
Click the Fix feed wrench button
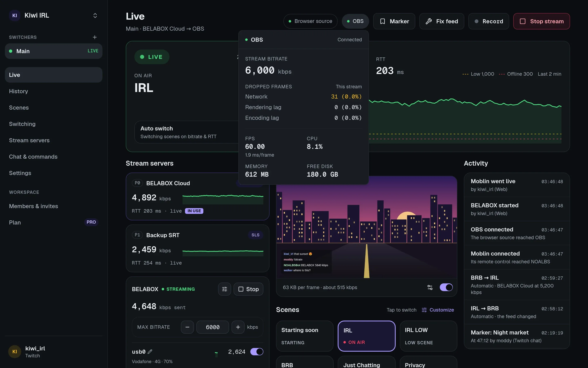click(x=442, y=21)
